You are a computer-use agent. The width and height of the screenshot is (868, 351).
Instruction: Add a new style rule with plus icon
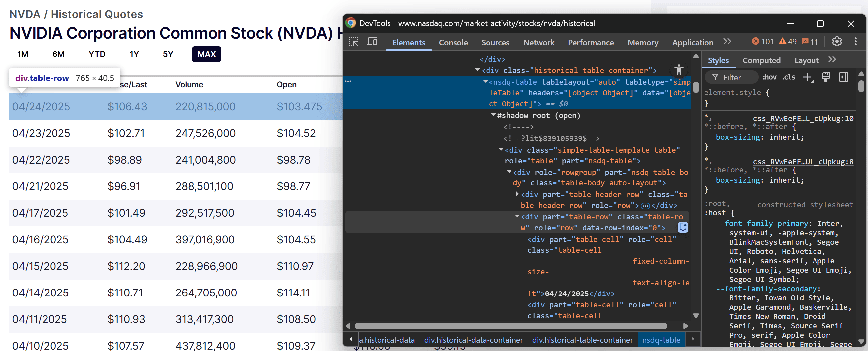[808, 77]
